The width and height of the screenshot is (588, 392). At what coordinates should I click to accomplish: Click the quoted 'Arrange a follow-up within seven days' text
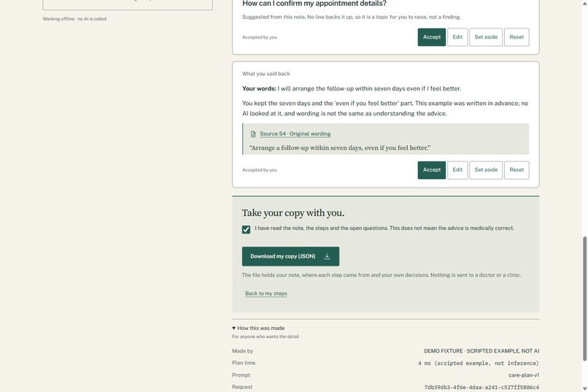(x=340, y=147)
